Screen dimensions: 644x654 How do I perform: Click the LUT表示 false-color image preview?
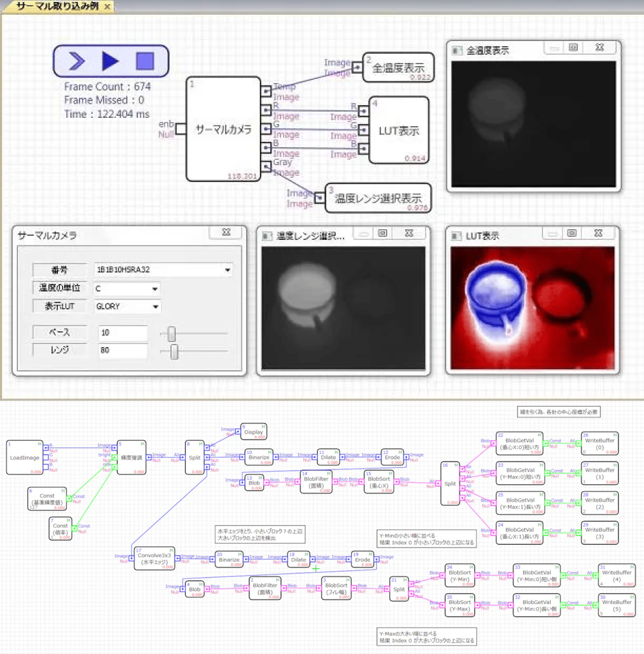coord(532,308)
